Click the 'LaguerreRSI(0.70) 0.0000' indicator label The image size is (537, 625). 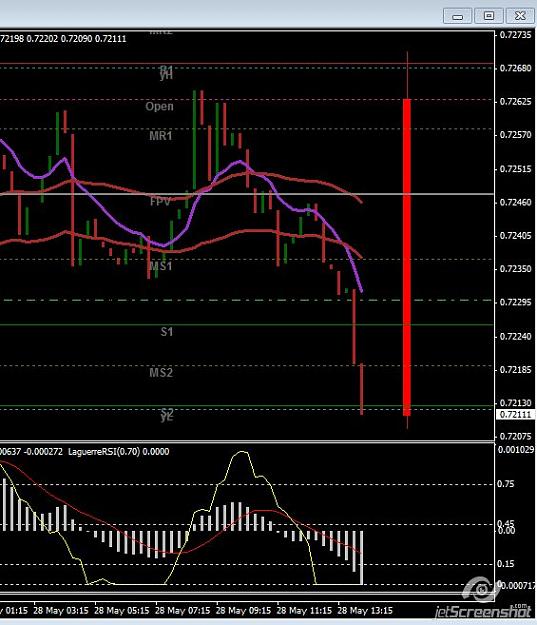click(x=118, y=452)
